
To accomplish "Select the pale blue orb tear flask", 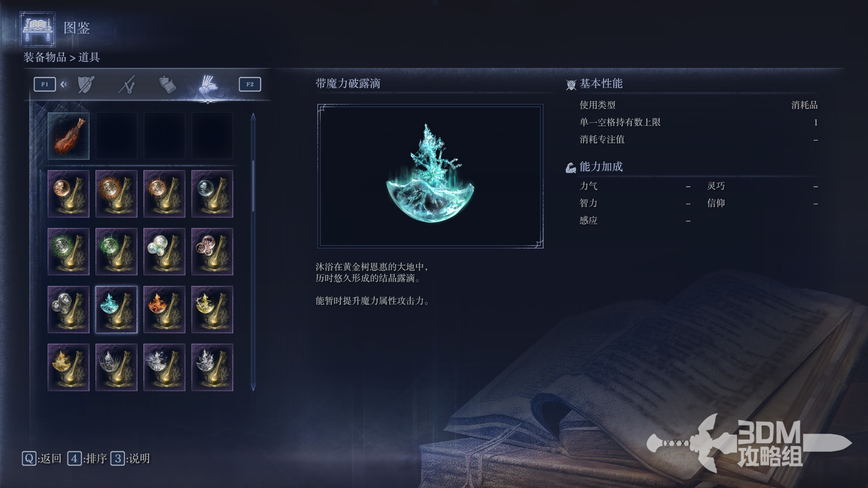I will [212, 194].
